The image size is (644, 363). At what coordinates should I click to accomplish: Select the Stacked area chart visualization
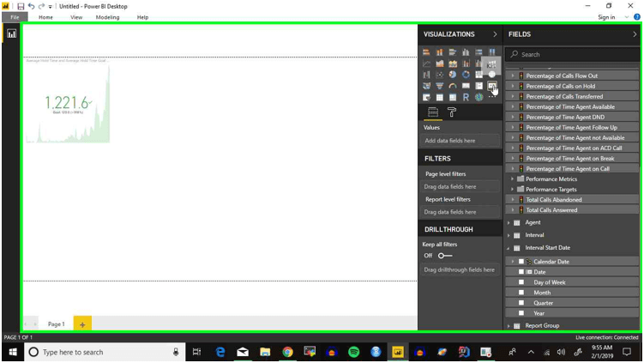coord(453,64)
